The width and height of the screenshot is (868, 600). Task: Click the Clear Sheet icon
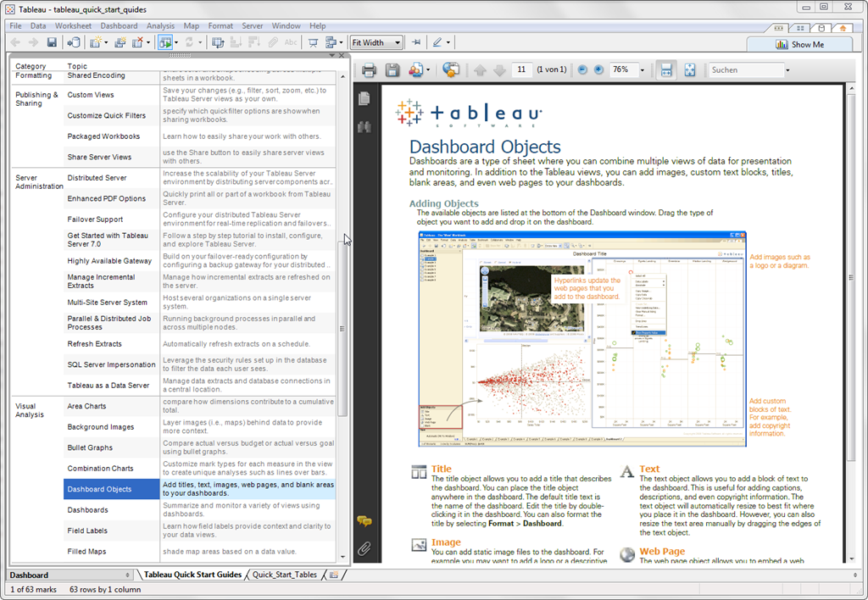tap(137, 42)
